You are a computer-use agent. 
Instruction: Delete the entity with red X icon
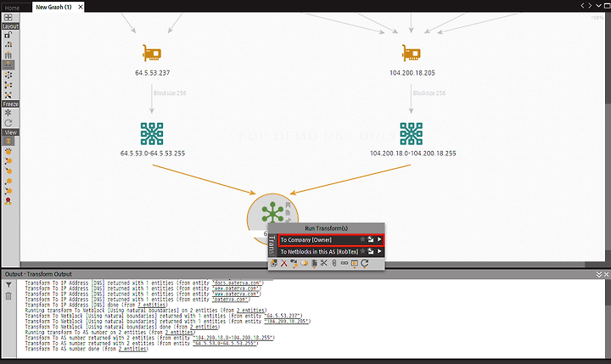point(284,263)
